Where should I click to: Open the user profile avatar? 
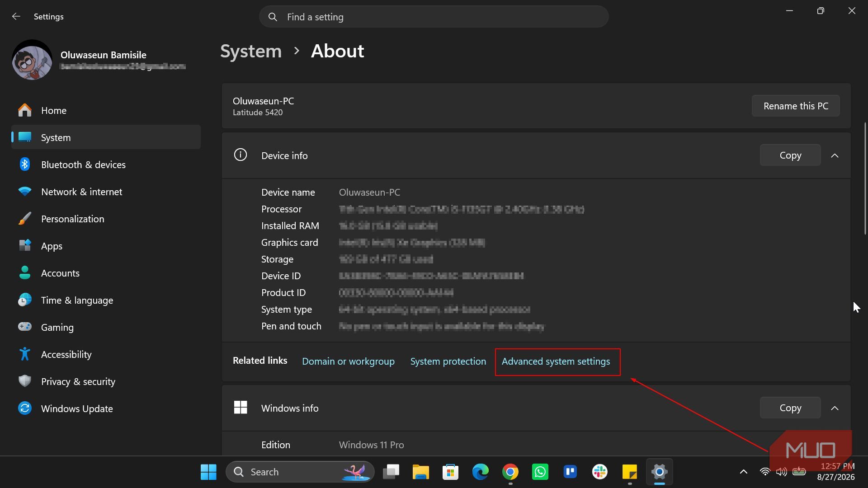point(32,60)
